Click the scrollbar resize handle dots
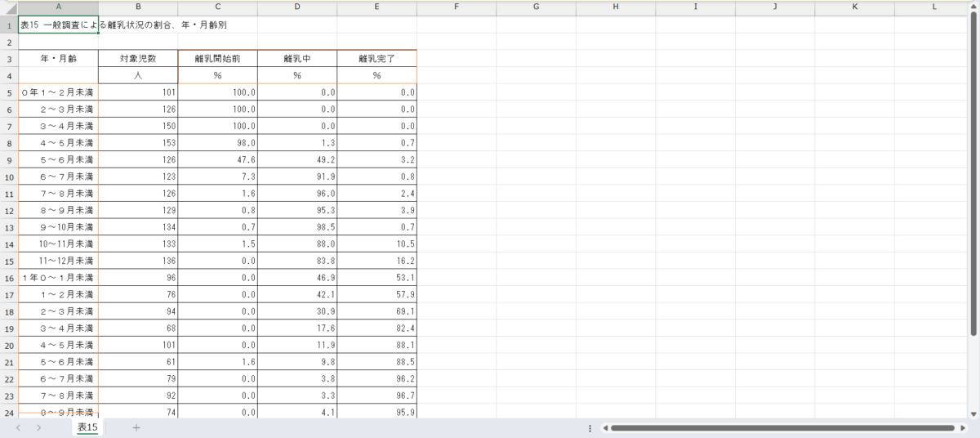Viewport: 980px width, 438px height. pyautogui.click(x=590, y=427)
